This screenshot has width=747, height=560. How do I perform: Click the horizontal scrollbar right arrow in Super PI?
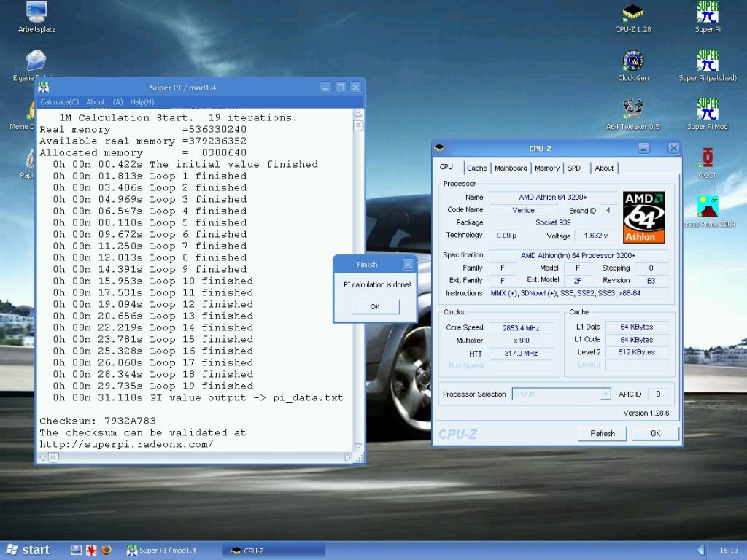point(347,457)
